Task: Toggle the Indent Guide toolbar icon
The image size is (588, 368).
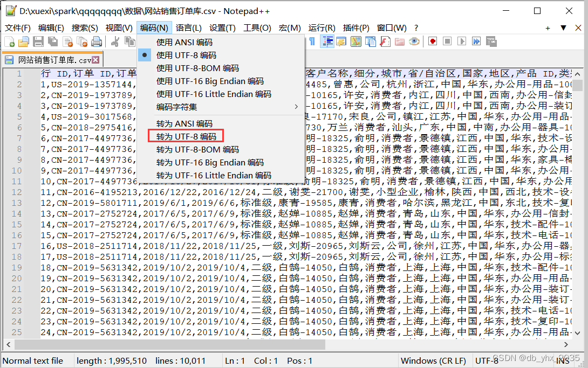Action: (x=327, y=41)
